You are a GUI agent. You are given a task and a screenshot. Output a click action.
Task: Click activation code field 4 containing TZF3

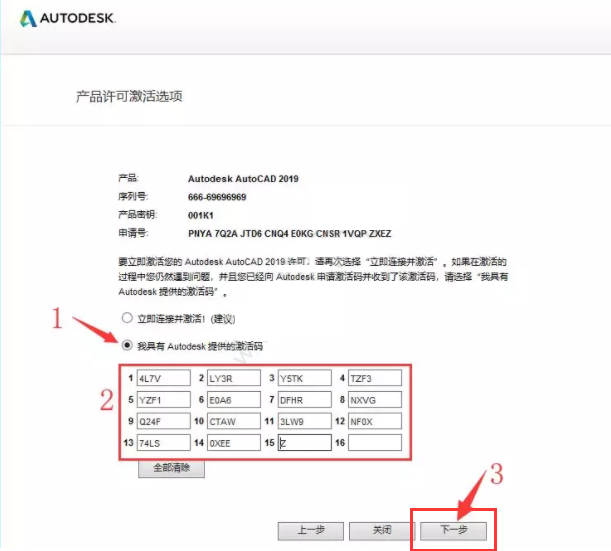pos(375,378)
